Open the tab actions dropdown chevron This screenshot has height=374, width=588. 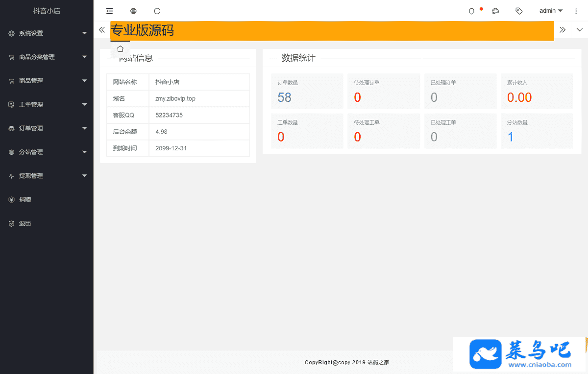click(580, 30)
